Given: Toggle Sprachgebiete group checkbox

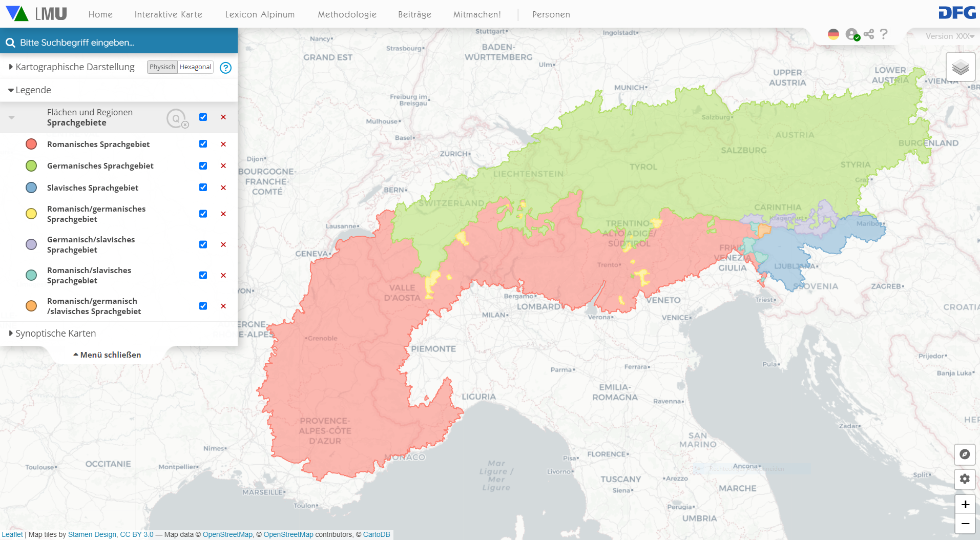Looking at the screenshot, I should (203, 117).
